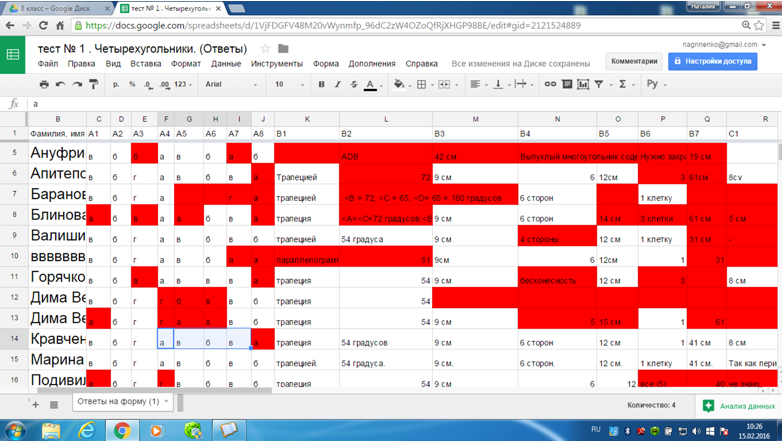The height and width of the screenshot is (441, 782).
Task: Click the undo arrow icon
Action: [61, 85]
